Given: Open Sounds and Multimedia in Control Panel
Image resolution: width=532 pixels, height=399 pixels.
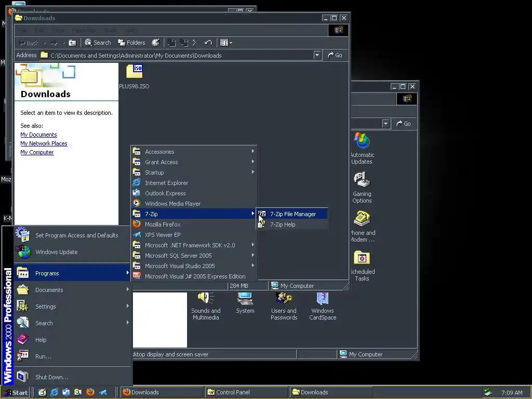Looking at the screenshot, I should tap(206, 307).
